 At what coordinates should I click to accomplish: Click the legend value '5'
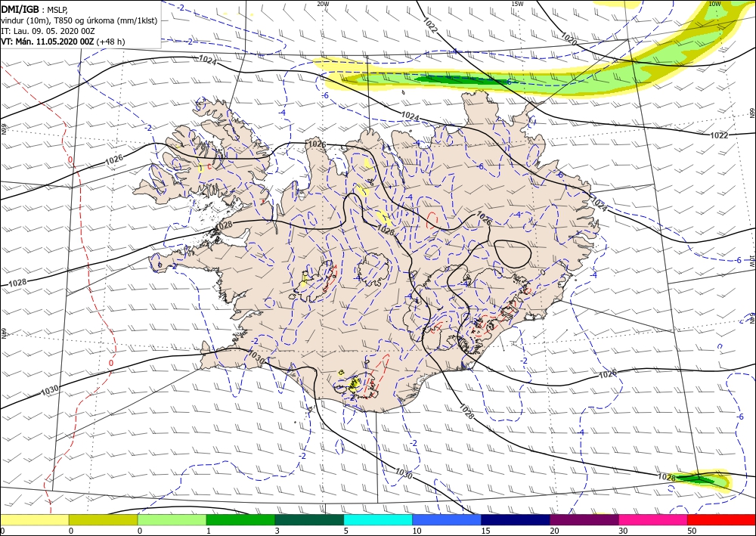pos(345,531)
